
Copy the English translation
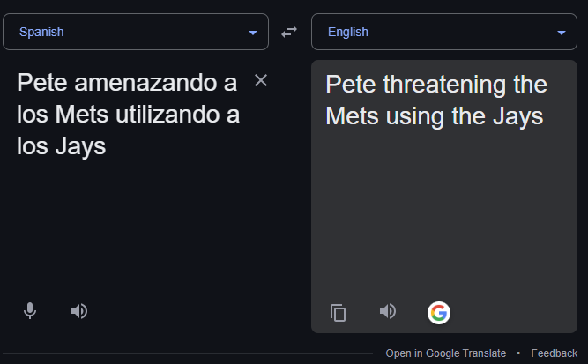tap(339, 312)
